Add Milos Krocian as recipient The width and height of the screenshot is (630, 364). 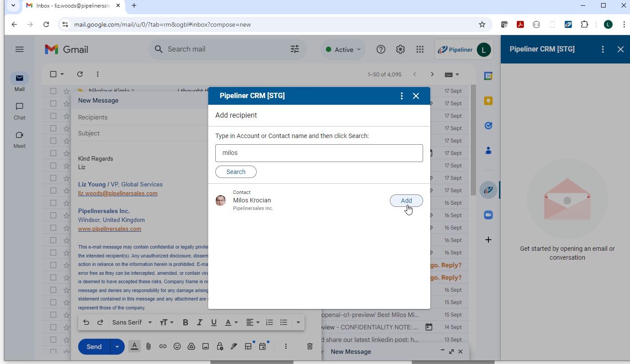406,201
